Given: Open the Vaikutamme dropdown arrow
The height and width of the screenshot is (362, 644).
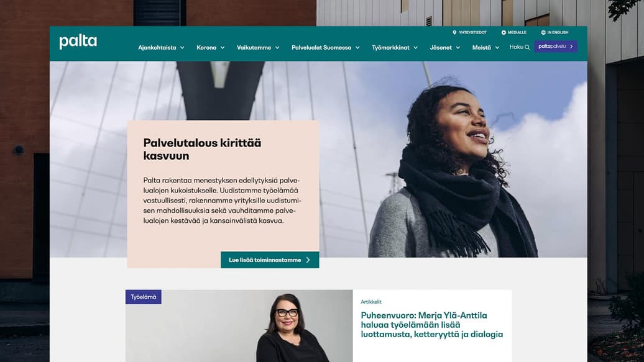Looking at the screenshot, I should pyautogui.click(x=277, y=48).
